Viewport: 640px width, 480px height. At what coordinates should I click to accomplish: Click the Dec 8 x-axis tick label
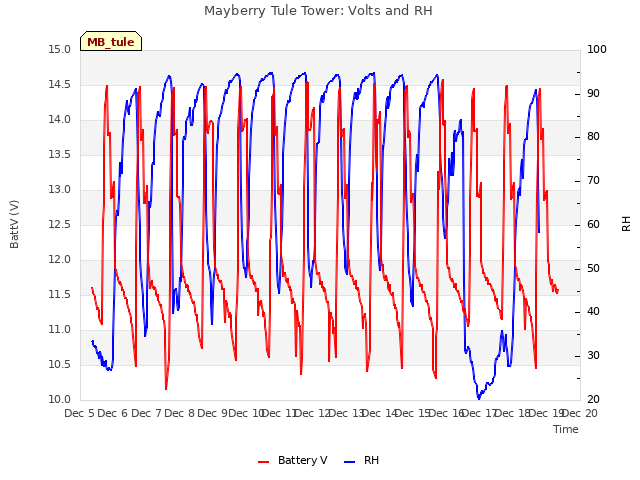point(180,413)
